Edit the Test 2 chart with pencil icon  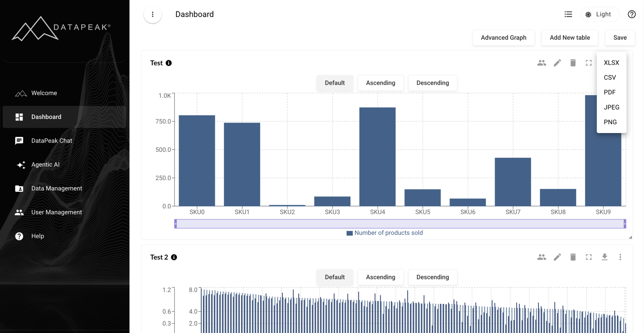click(557, 257)
